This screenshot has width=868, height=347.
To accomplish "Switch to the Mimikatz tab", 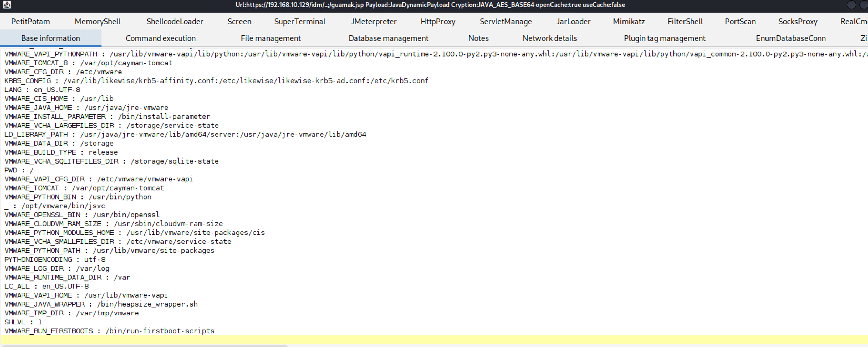I will tap(629, 22).
